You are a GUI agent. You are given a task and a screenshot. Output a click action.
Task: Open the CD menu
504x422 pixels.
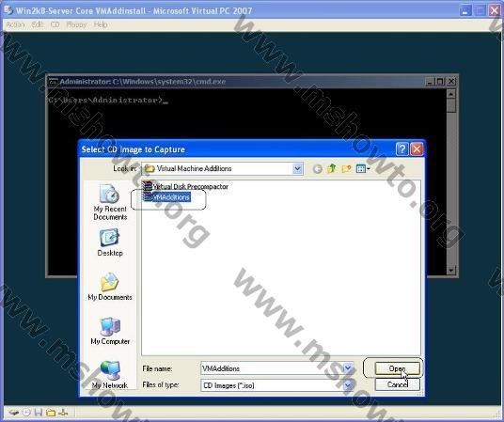(x=55, y=24)
